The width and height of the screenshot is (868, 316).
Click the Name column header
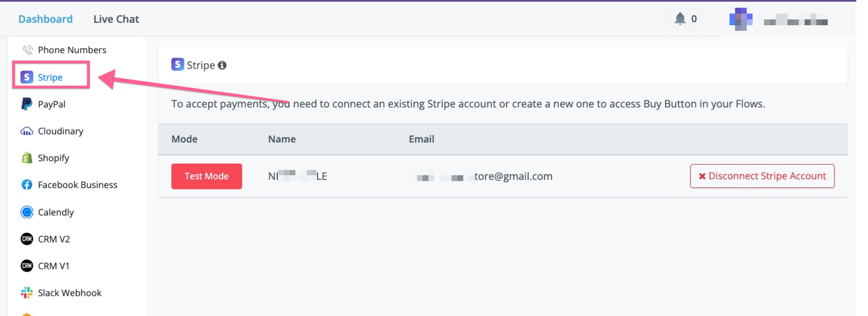[x=282, y=139]
